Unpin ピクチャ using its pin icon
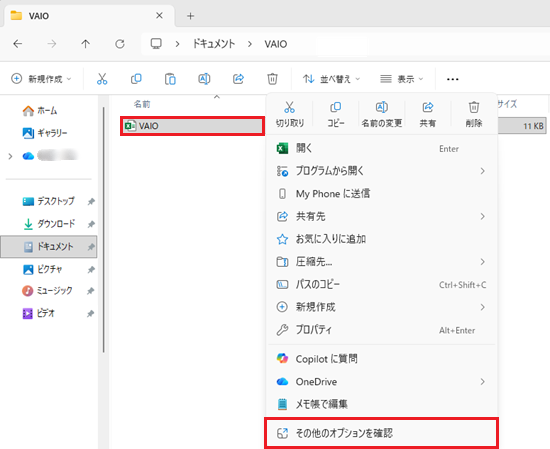550x449 pixels. point(91,269)
